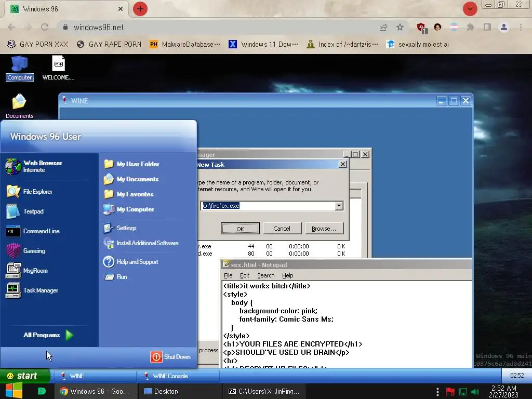The width and height of the screenshot is (532, 399).
Task: Open C:\Users\Xi JinPing taskbar item
Action: coord(264,391)
